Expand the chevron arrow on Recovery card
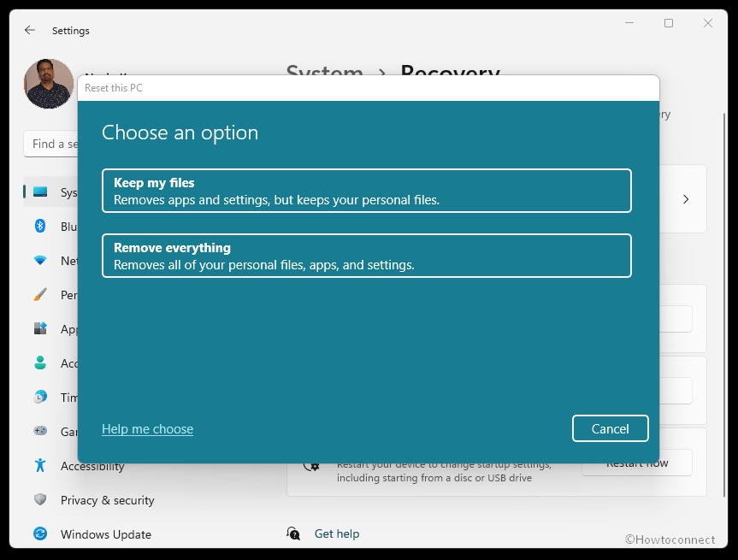 point(686,199)
